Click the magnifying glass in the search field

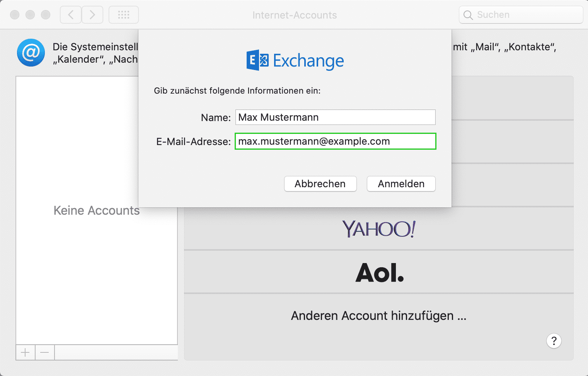click(468, 15)
